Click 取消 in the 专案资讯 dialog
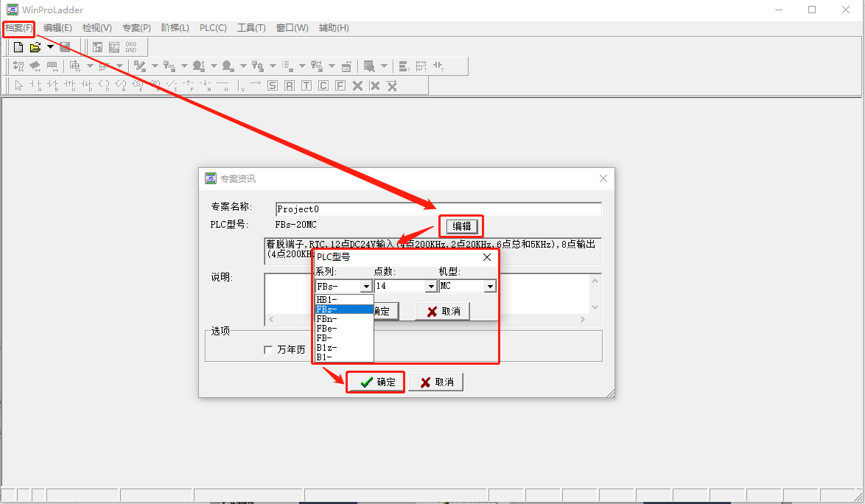The height and width of the screenshot is (504, 865). coord(436,382)
